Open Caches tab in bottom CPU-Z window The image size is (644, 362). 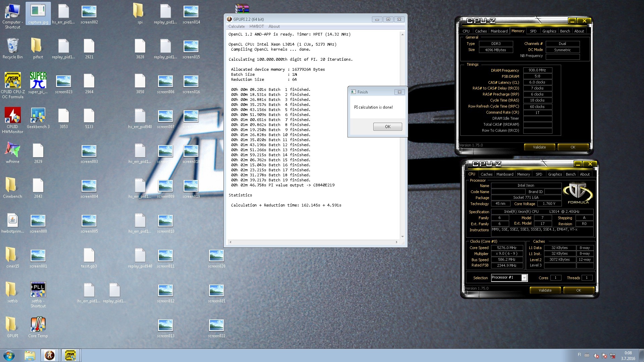point(486,174)
